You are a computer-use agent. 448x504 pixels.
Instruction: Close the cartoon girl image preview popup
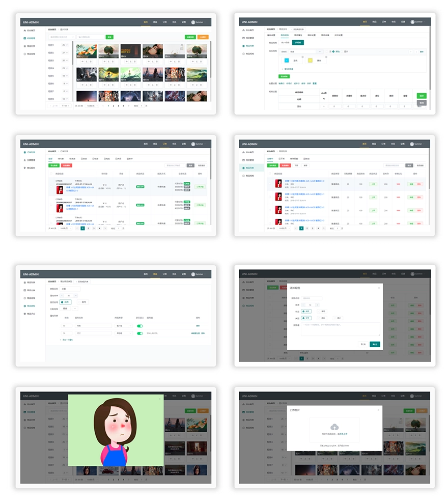[159, 399]
